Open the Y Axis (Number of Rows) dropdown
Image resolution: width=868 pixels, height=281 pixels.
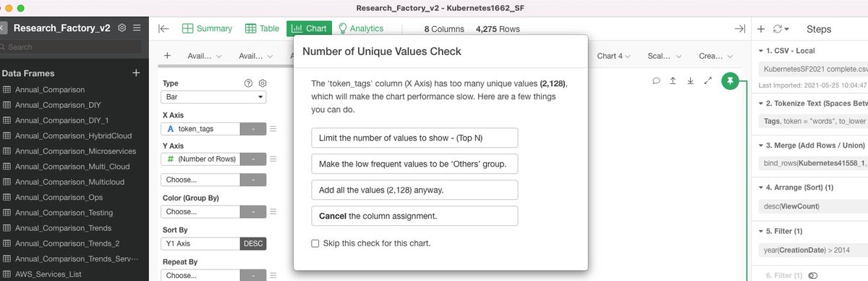tap(200, 159)
